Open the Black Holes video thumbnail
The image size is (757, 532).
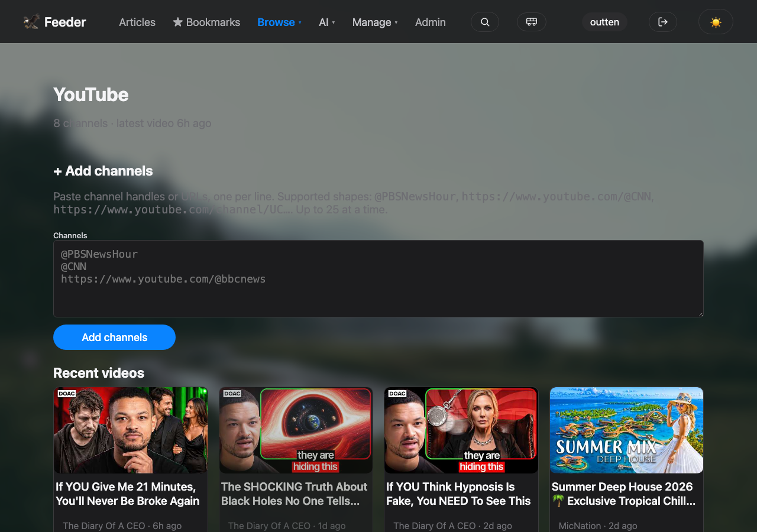[296, 430]
